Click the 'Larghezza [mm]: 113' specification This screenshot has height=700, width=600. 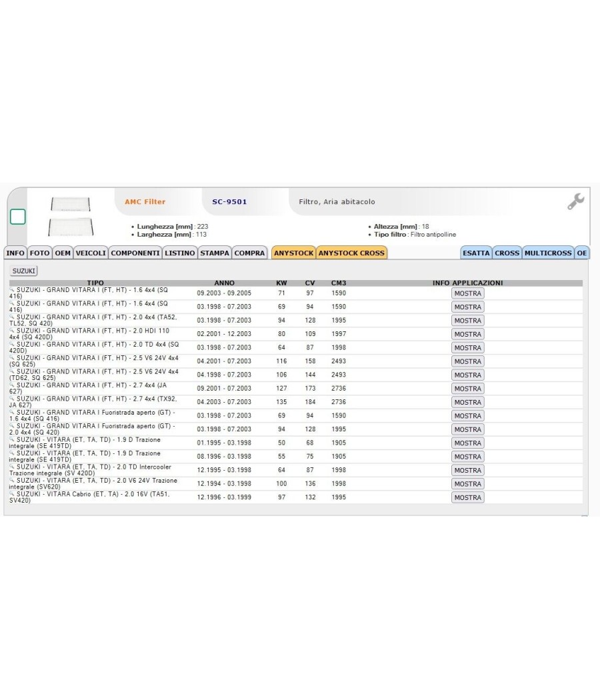pos(171,235)
